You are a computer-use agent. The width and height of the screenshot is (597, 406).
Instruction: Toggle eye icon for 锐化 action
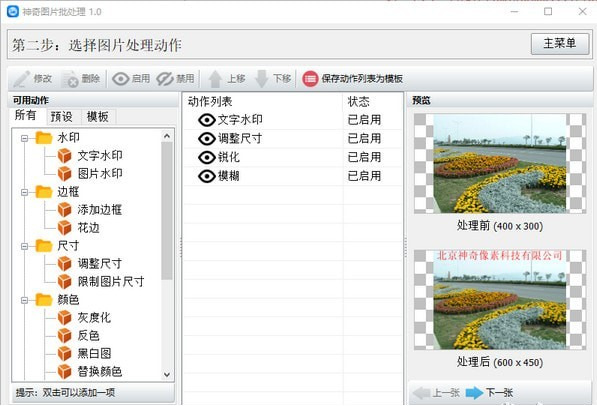207,157
